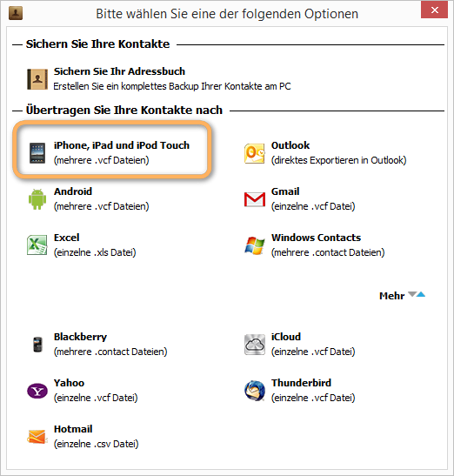
Task: Select the Gmail export heading
Action: click(x=285, y=191)
